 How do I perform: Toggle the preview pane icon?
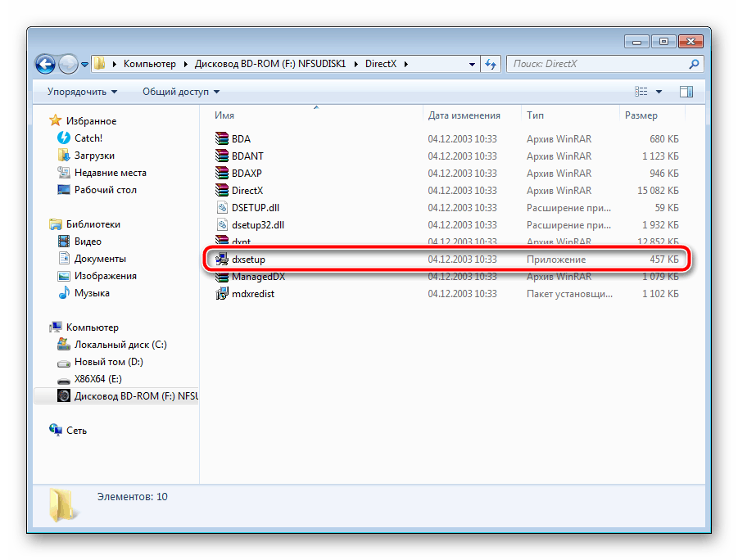point(686,92)
